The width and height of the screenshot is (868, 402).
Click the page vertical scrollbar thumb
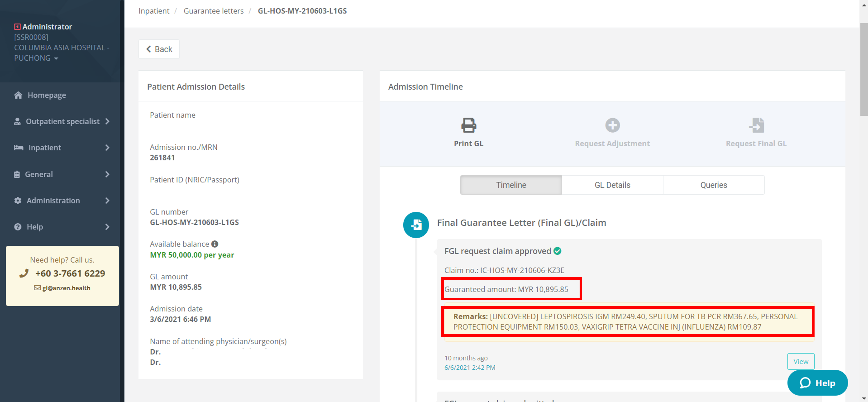[864, 69]
